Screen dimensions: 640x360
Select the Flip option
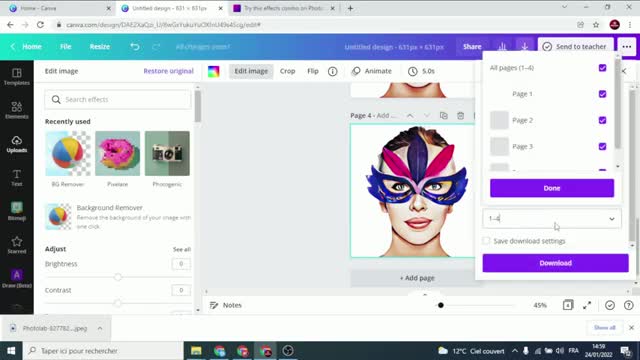point(313,71)
